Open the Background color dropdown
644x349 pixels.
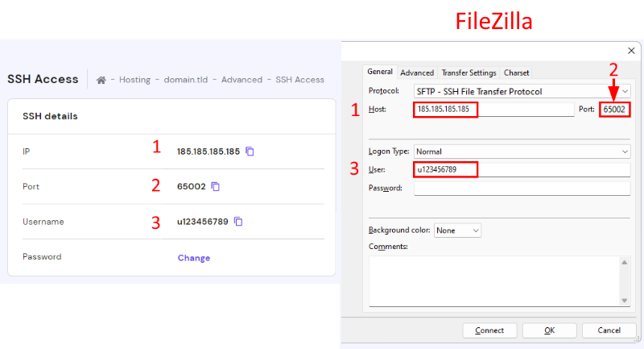click(x=457, y=231)
